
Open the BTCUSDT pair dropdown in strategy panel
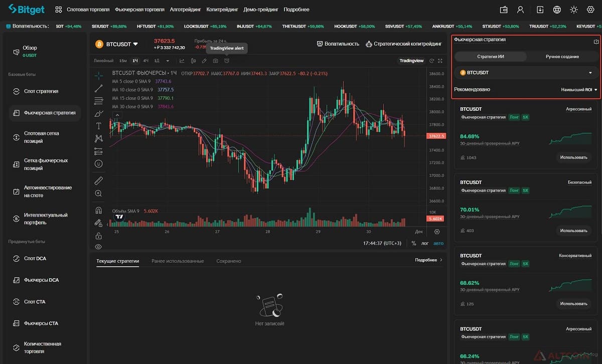(526, 73)
